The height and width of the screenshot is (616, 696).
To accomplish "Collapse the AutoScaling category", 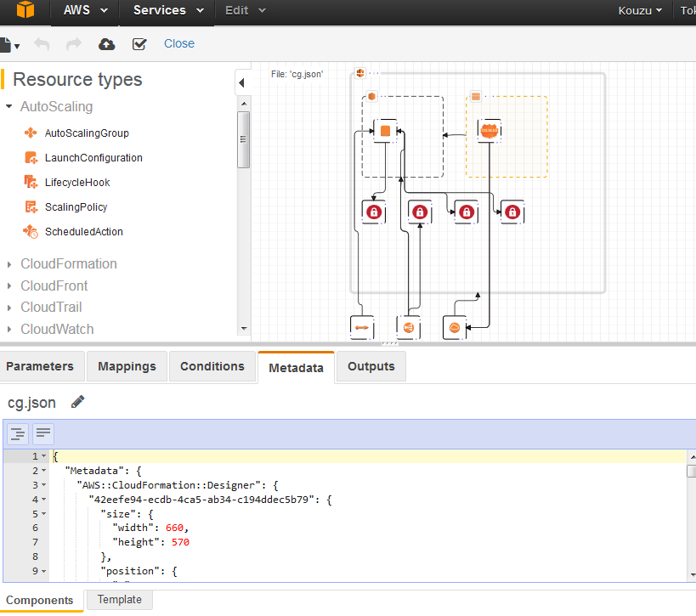I will (8, 106).
